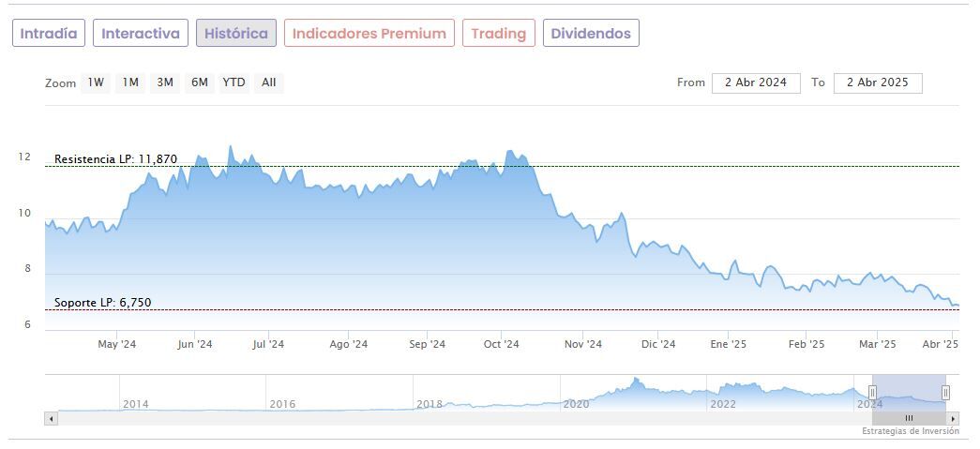Set zoom range to 1W
The image size is (980, 449).
(x=96, y=82)
